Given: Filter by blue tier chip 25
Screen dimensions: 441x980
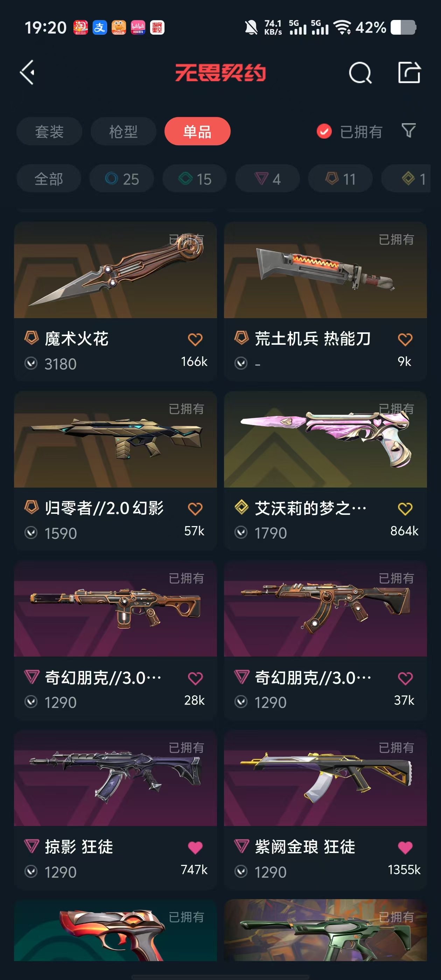Looking at the screenshot, I should pyautogui.click(x=122, y=178).
